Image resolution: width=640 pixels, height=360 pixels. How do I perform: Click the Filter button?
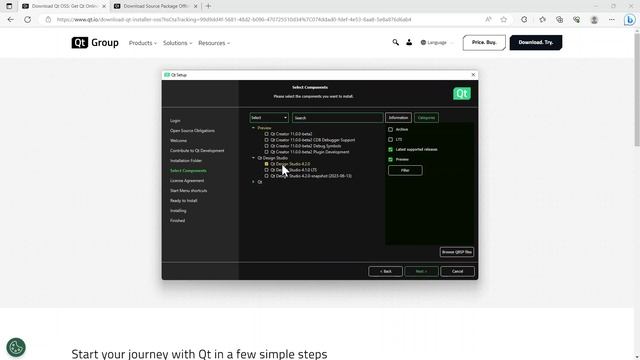pyautogui.click(x=405, y=170)
